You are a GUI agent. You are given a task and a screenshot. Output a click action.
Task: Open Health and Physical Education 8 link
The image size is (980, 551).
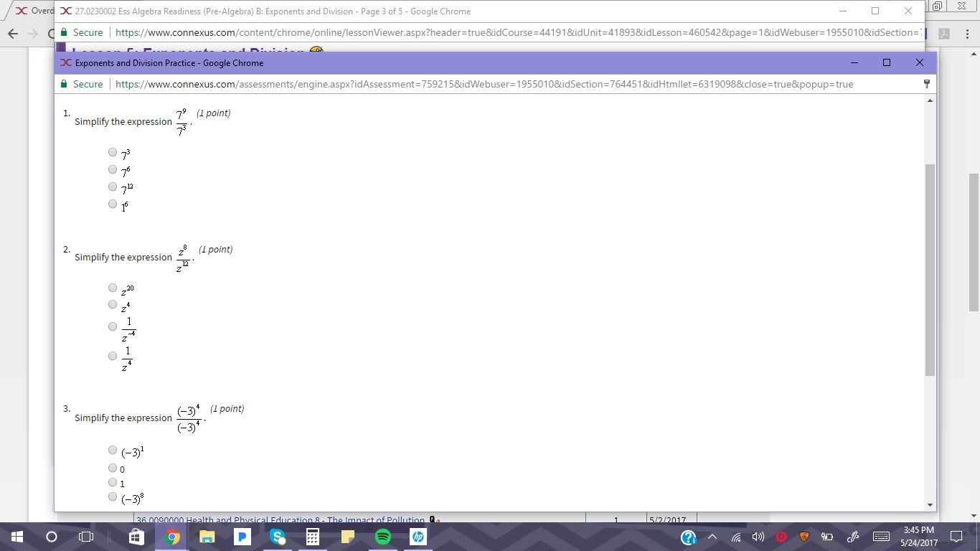pyautogui.click(x=280, y=521)
